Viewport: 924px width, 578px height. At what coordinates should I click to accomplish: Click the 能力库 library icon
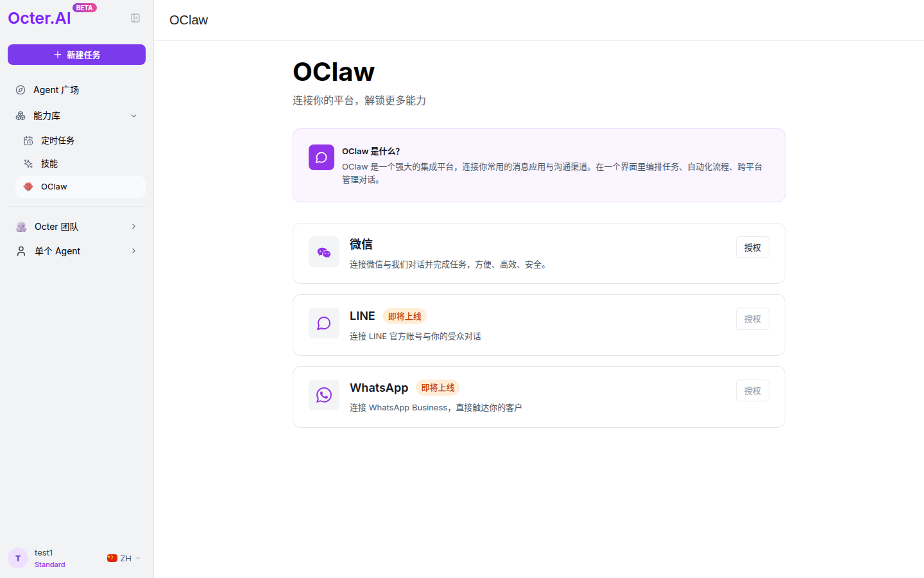pos(21,116)
